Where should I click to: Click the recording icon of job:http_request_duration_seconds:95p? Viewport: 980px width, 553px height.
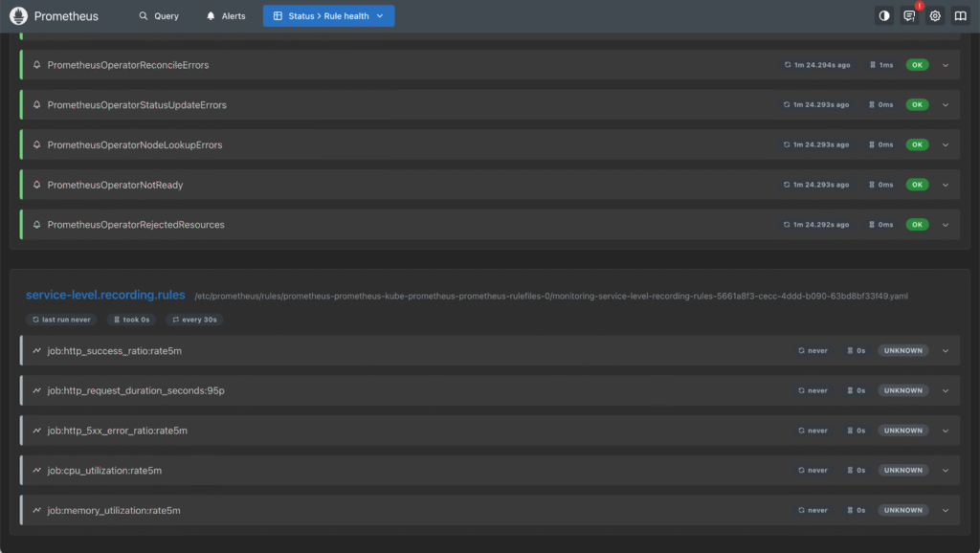click(x=37, y=390)
